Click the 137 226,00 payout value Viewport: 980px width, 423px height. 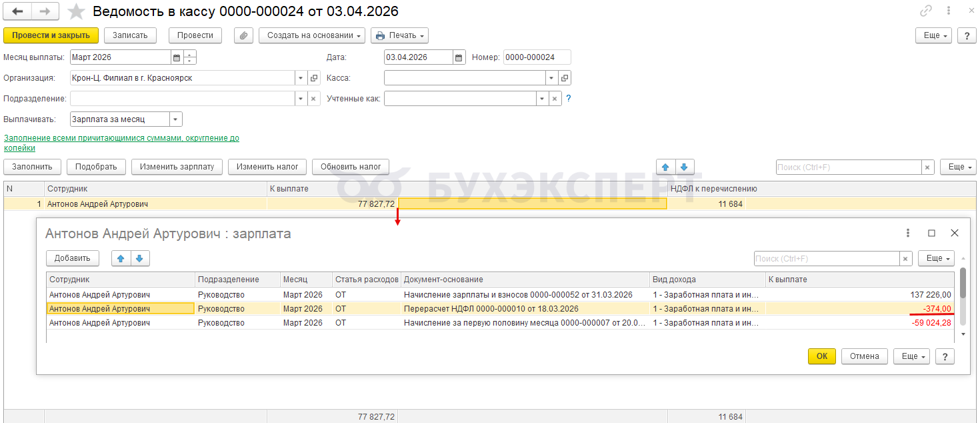[x=931, y=294]
